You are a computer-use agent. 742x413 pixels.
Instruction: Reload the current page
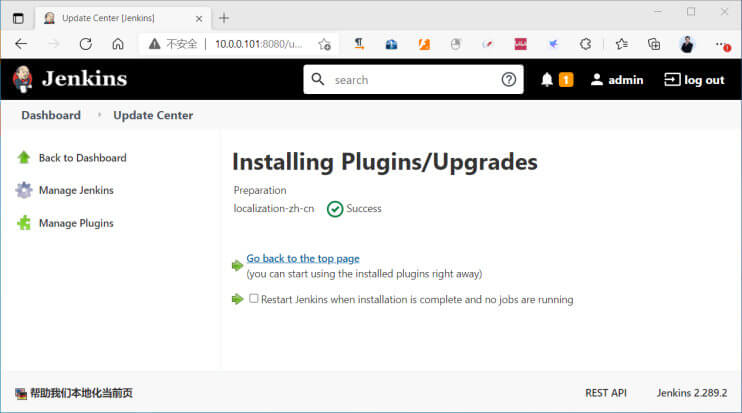(86, 44)
